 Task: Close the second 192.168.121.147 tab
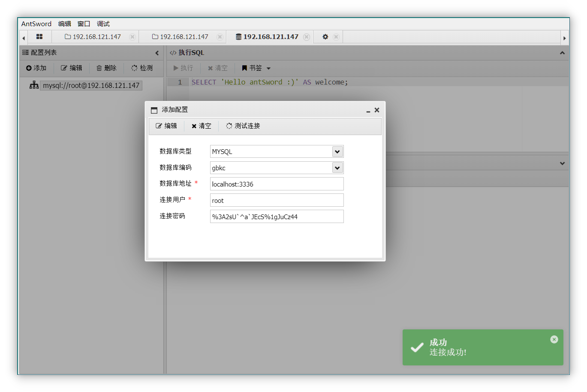click(x=220, y=37)
